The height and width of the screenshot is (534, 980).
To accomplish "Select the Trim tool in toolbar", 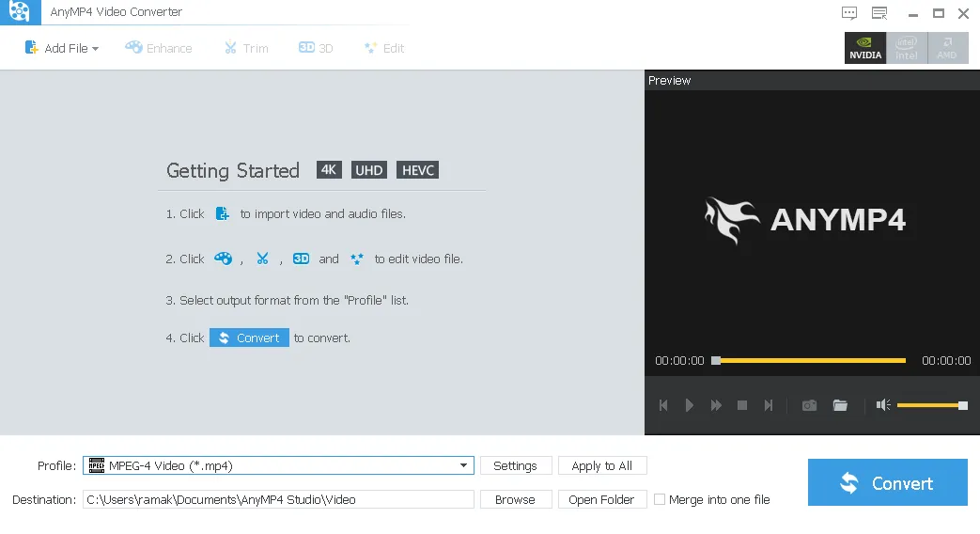I will tap(245, 48).
